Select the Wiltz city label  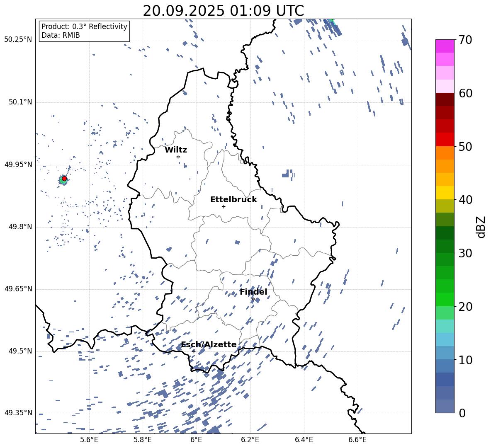(x=176, y=150)
